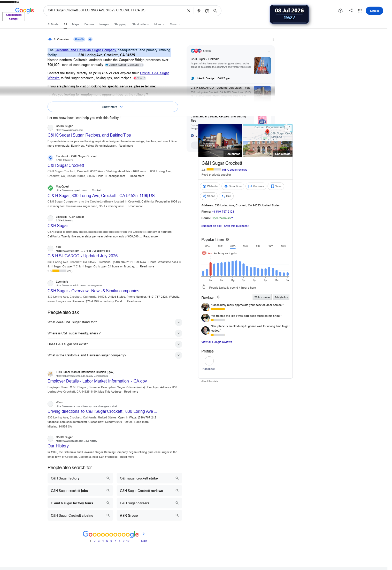The image size is (392, 570).
Task: Toggle AI Overview Telugu language chip
Action: pos(79,39)
